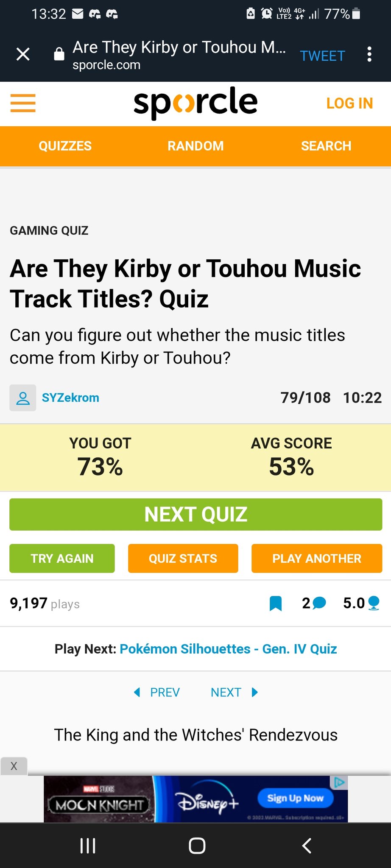Open the Pokémon Silhouettes Gen. IV Quiz link
391x868 pixels.
[228, 649]
